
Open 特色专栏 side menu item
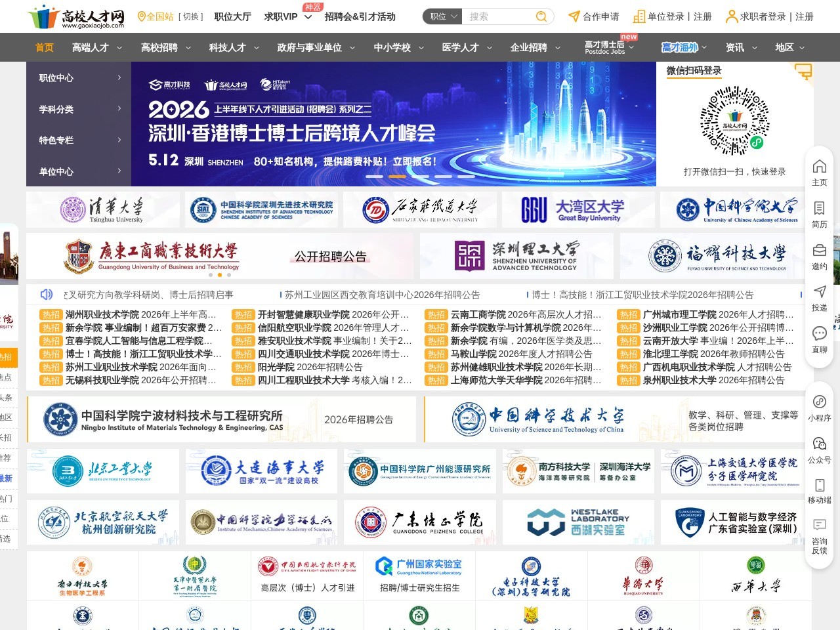[79, 140]
